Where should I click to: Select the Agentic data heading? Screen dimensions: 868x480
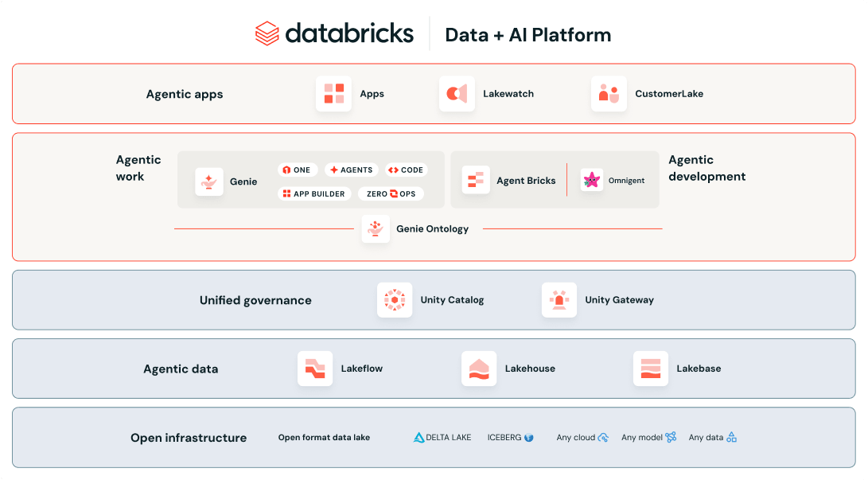tap(181, 369)
